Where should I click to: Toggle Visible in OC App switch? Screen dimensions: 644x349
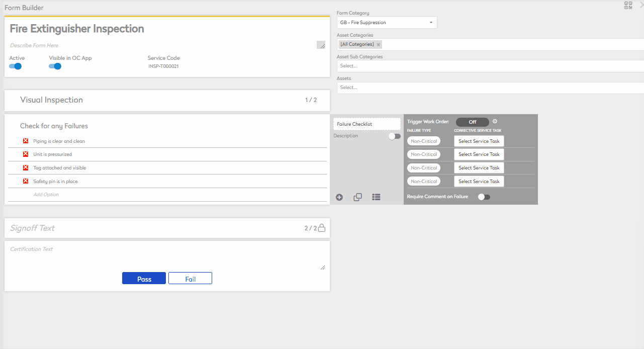coord(55,66)
